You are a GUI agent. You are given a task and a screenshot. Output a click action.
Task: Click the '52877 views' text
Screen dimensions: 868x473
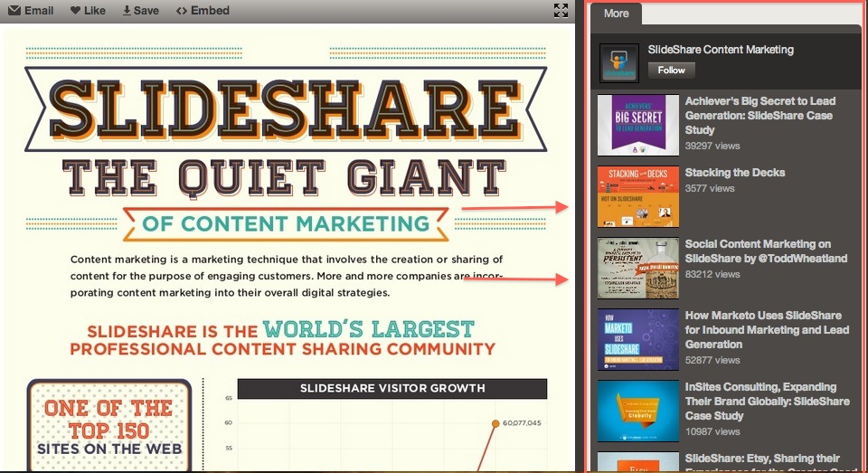click(x=712, y=360)
